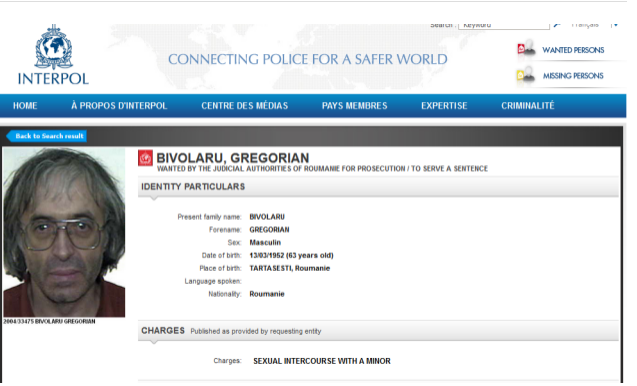
Task: Click the photo caption 2004/33475 BIVOLARU GREGORIAN
Action: (x=49, y=321)
